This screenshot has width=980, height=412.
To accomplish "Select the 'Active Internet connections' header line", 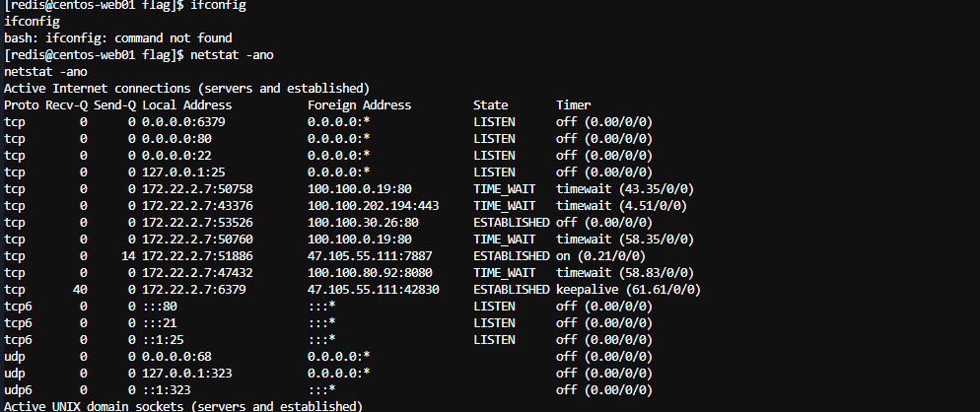I will click(187, 88).
